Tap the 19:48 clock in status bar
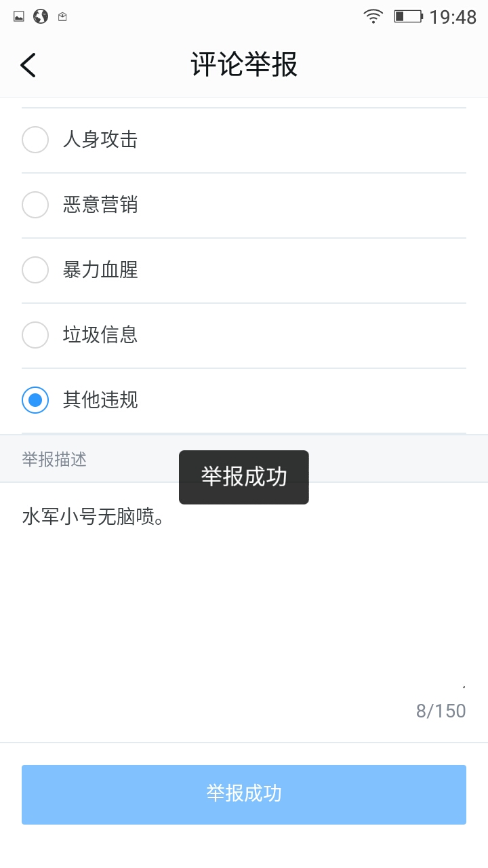The width and height of the screenshot is (488, 868). click(x=453, y=17)
